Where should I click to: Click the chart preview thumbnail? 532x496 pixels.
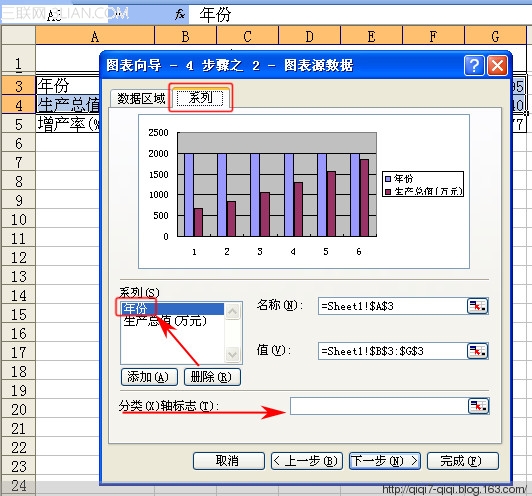[x=304, y=191]
